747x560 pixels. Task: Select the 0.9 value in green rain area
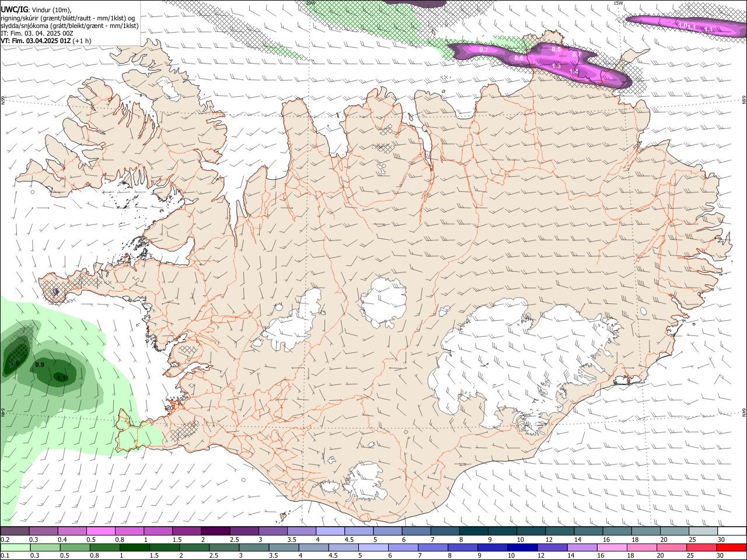click(x=40, y=365)
